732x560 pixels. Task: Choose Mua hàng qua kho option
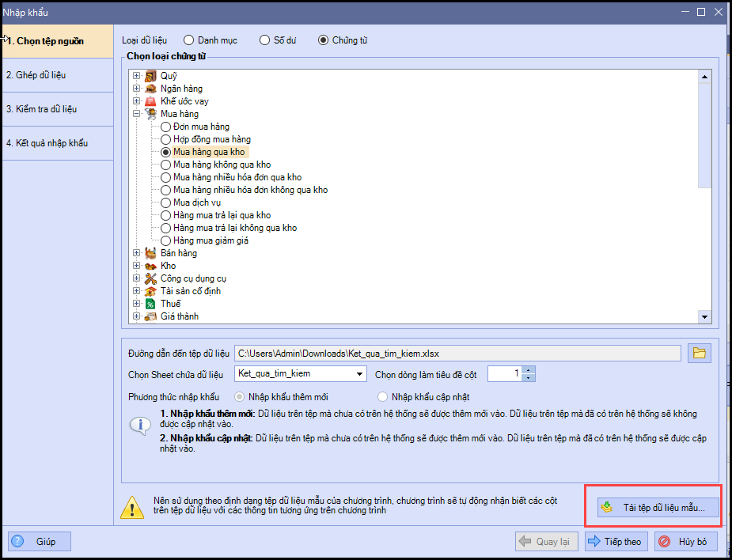(165, 152)
